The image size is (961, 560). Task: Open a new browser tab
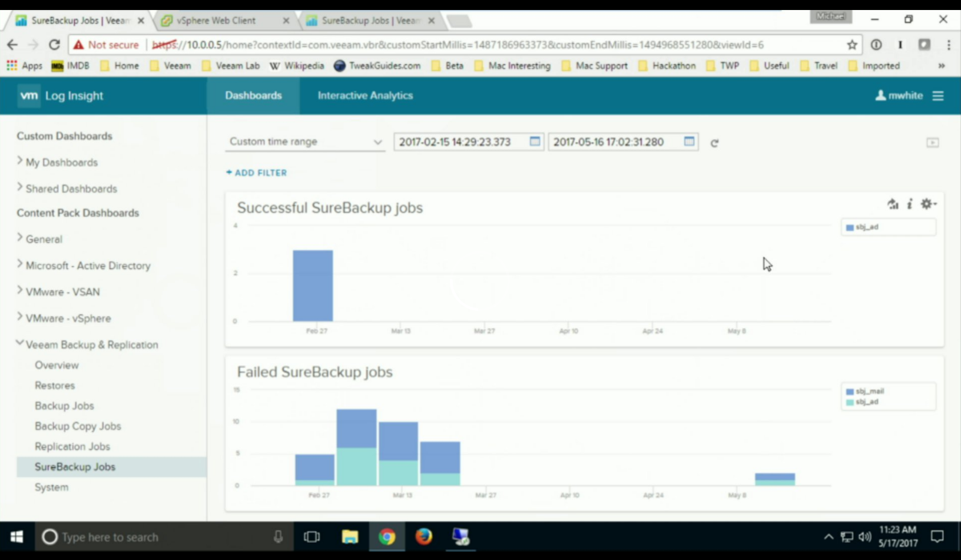[x=459, y=22]
